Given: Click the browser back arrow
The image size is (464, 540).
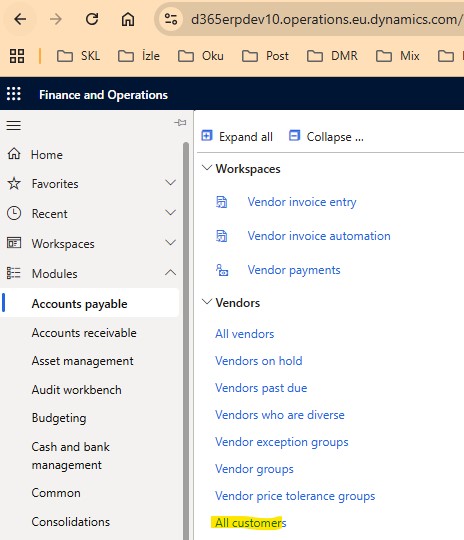Looking at the screenshot, I should pyautogui.click(x=20, y=19).
